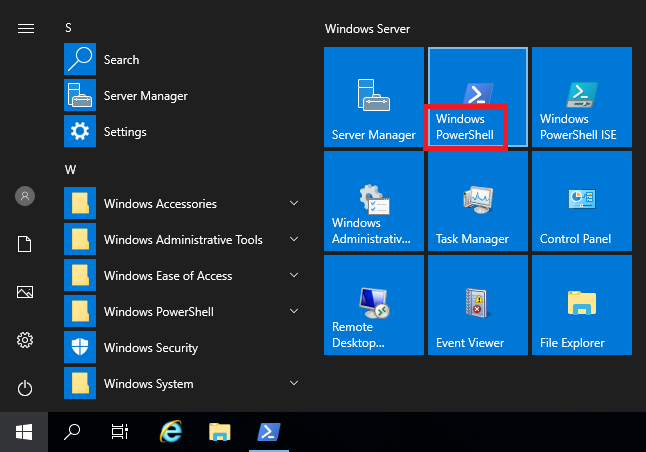Screen dimensions: 646x452
Task: Open the Server Manager tile
Action: point(374,97)
